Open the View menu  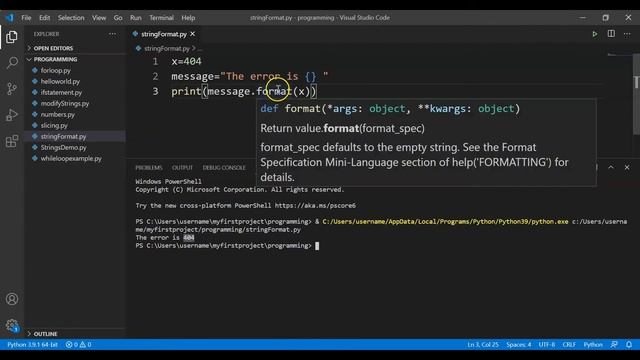[x=99, y=18]
